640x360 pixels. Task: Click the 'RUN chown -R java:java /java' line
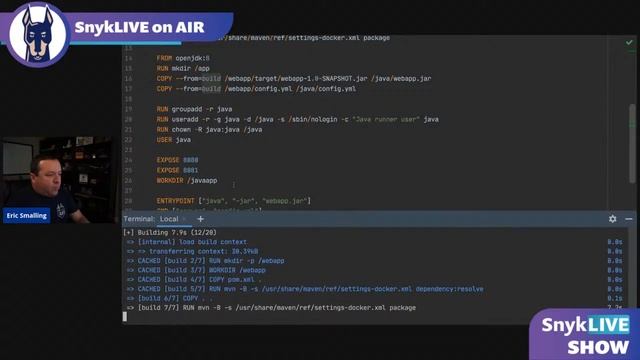tap(209, 129)
